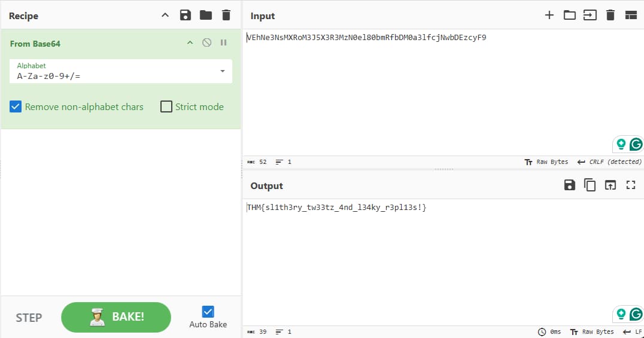Click the STEP button

29,317
